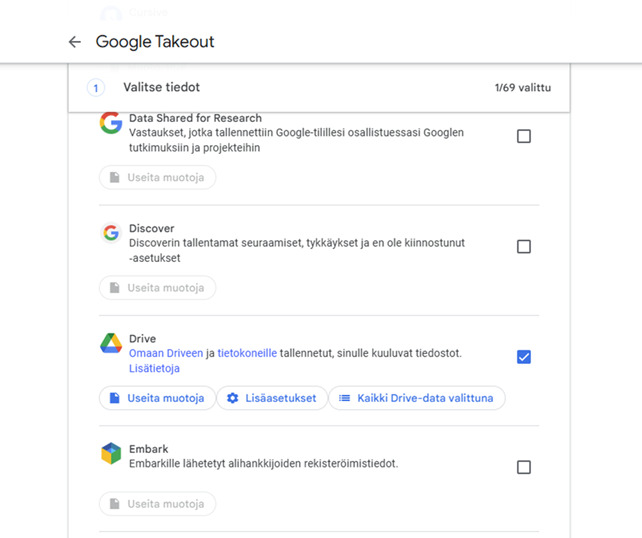Image resolution: width=642 pixels, height=538 pixels.
Task: Open the Drive Useita muotoja format options
Action: (x=157, y=398)
